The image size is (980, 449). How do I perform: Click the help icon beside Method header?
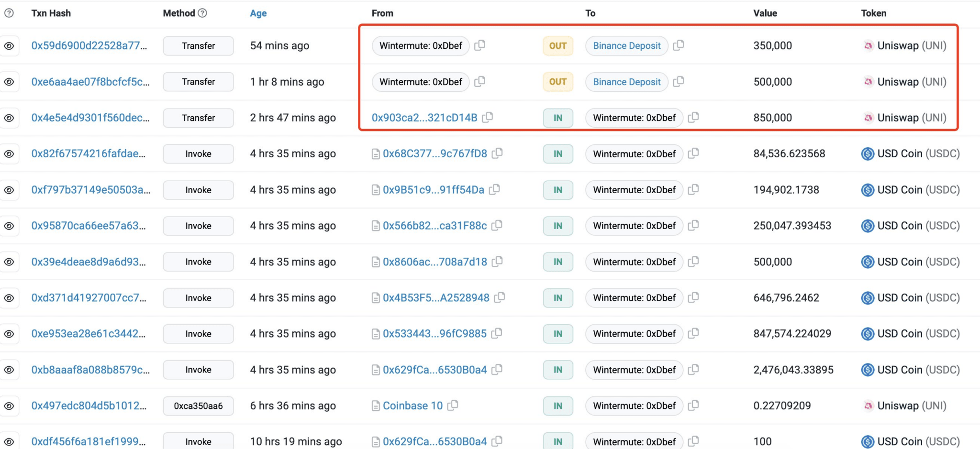tap(202, 13)
